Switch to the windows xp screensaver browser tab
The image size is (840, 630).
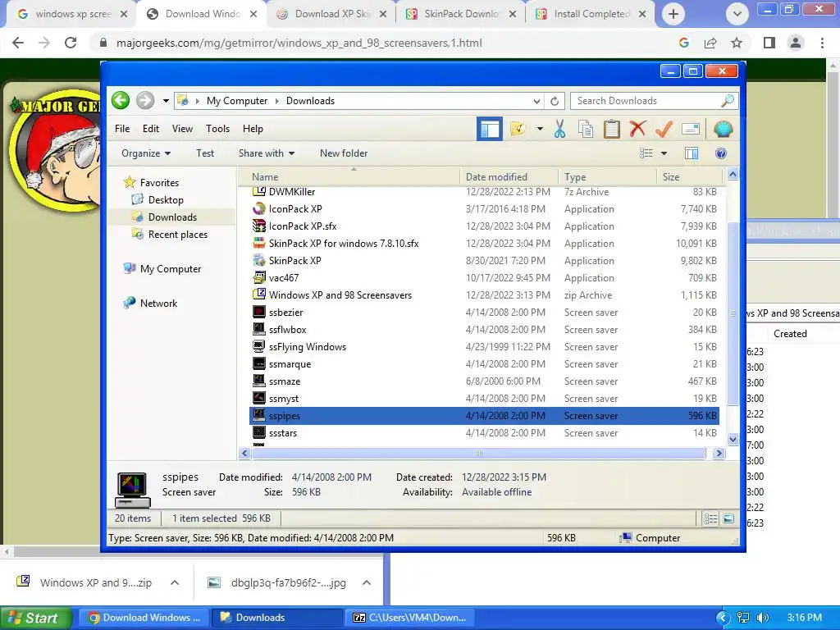pos(72,14)
